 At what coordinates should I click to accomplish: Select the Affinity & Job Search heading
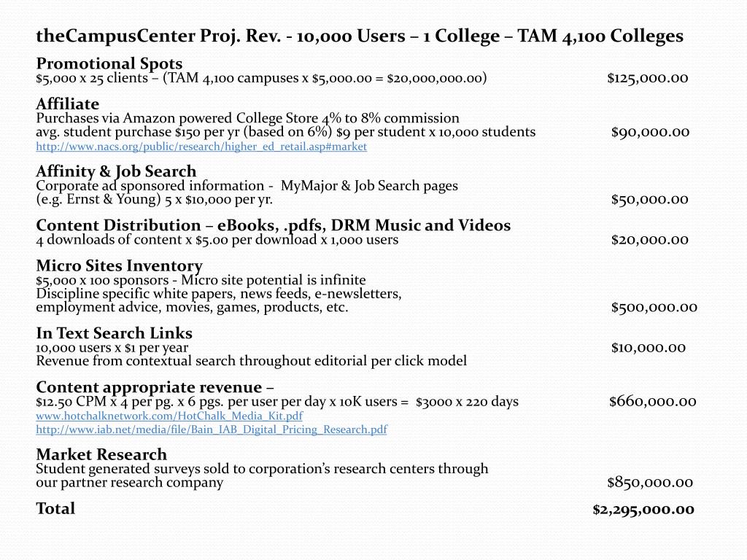(x=116, y=171)
